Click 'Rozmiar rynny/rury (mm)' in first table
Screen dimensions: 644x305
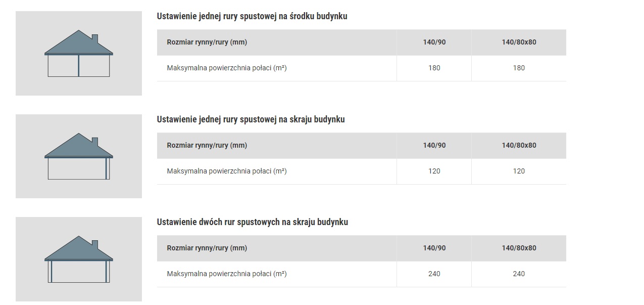pos(207,42)
